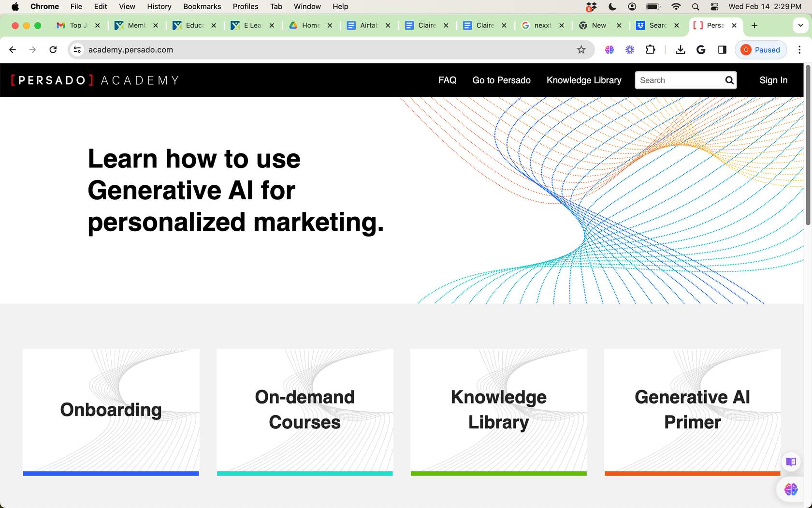This screenshot has height=508, width=812.
Task: Open the On-demand Courses card
Action: point(304,411)
